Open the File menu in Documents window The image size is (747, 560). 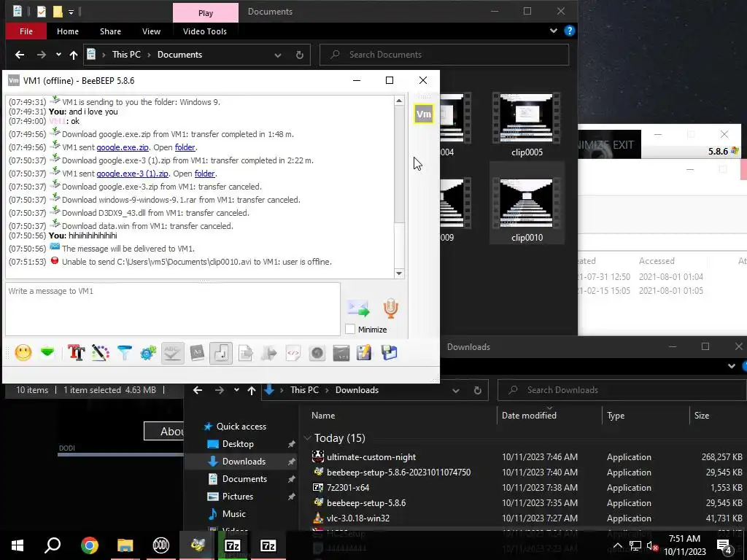26,31
